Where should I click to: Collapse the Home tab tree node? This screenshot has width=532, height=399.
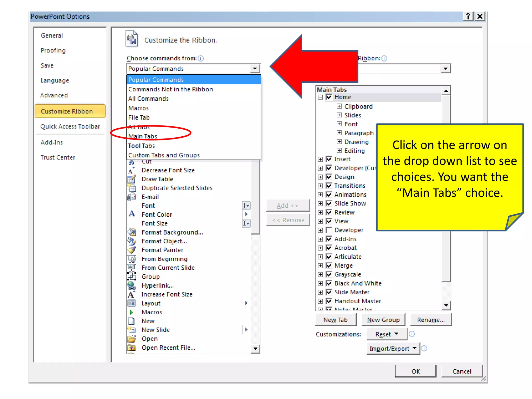pyautogui.click(x=321, y=97)
